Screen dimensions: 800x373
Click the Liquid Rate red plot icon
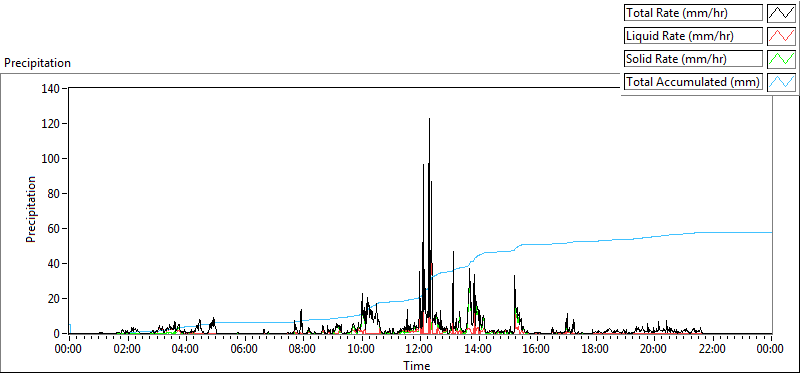pyautogui.click(x=781, y=36)
